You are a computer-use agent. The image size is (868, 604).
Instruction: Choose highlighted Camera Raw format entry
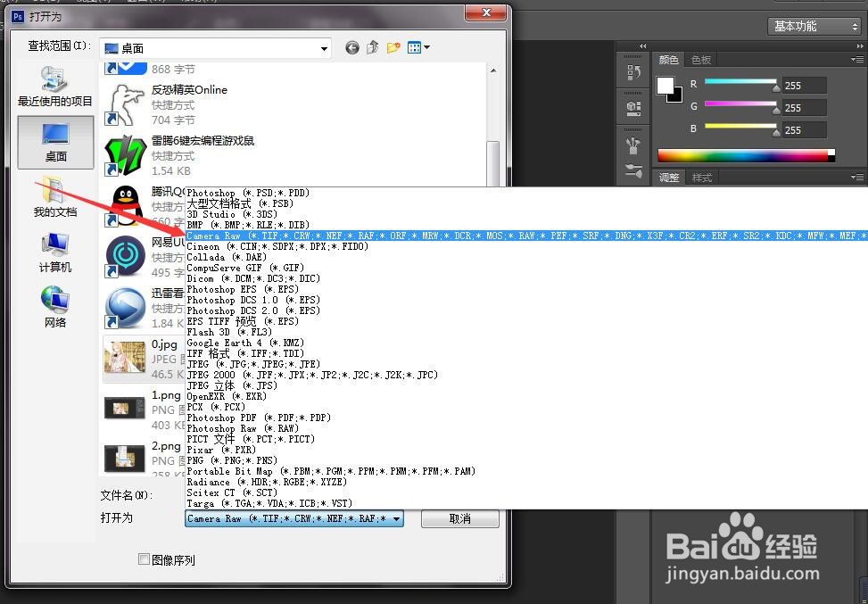tap(526, 236)
